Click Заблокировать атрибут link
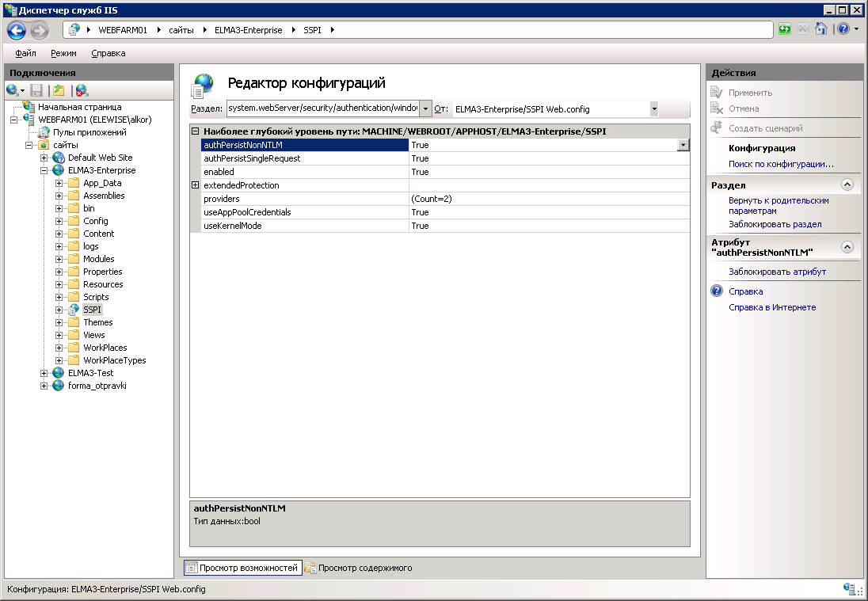This screenshot has width=868, height=601. pos(777,272)
